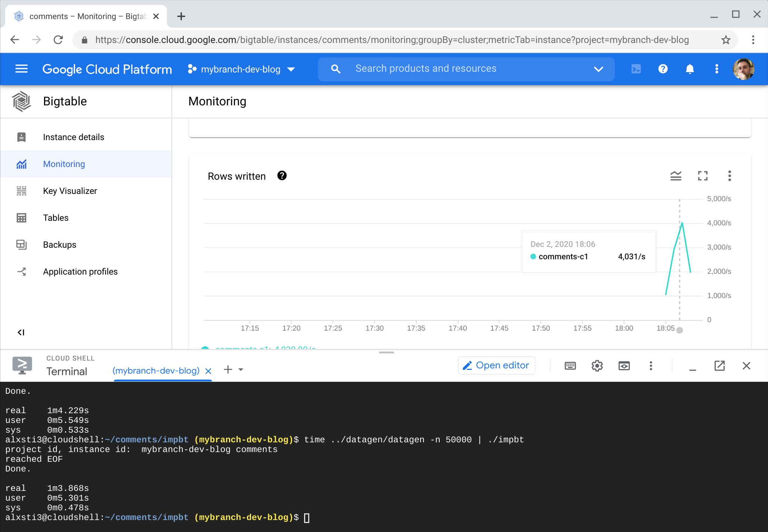The width and height of the screenshot is (768, 532).
Task: Open the help question mark menu
Action: [x=663, y=69]
